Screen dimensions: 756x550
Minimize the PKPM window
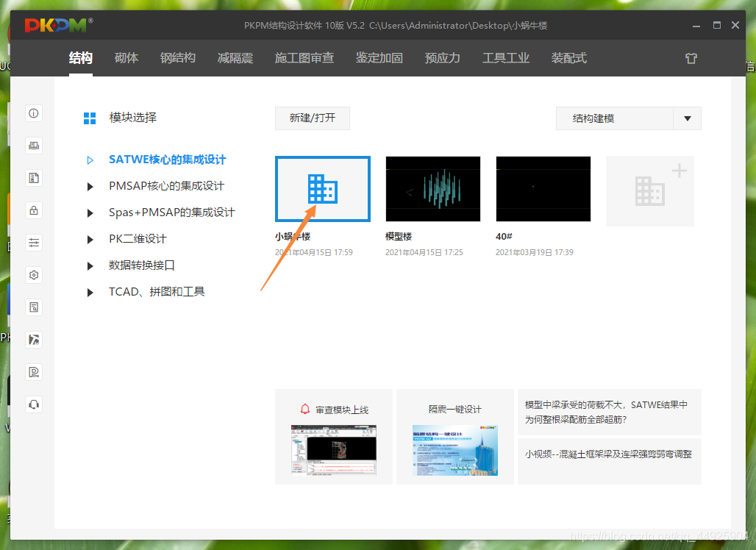point(696,26)
